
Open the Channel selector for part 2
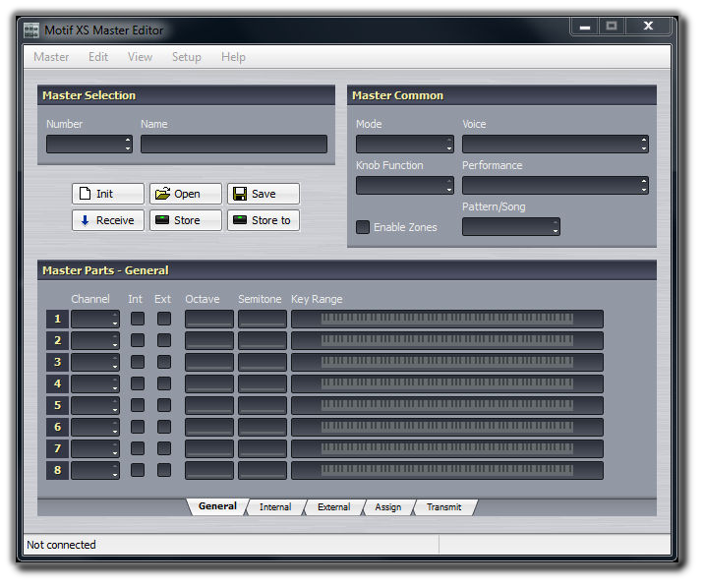pyautogui.click(x=95, y=340)
